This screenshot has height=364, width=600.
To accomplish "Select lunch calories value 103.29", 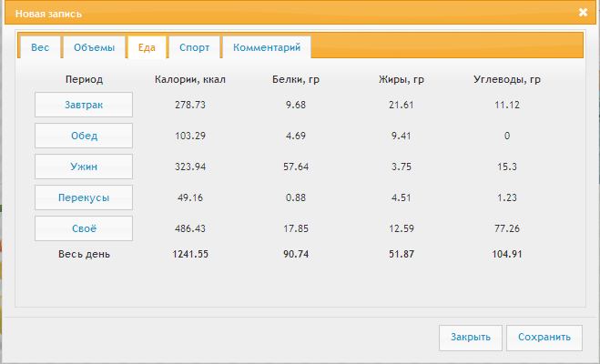I will [x=190, y=136].
